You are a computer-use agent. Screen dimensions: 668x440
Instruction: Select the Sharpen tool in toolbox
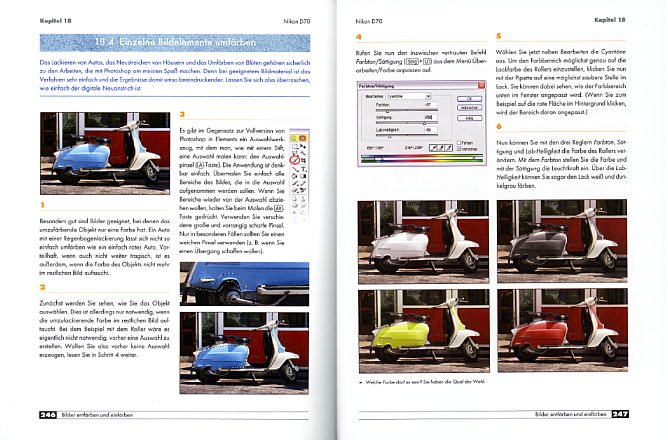[303, 198]
